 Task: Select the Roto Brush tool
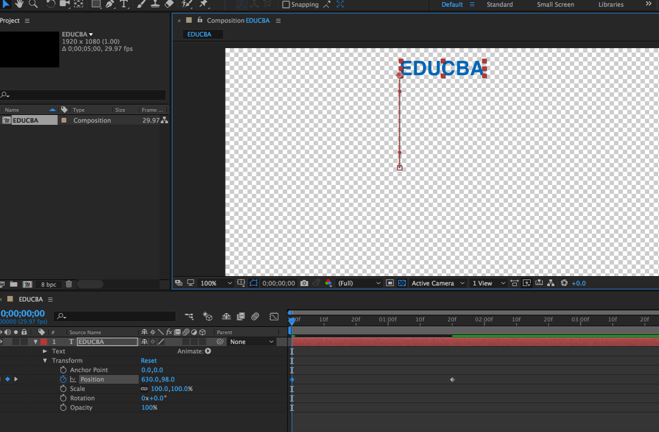(x=187, y=4)
